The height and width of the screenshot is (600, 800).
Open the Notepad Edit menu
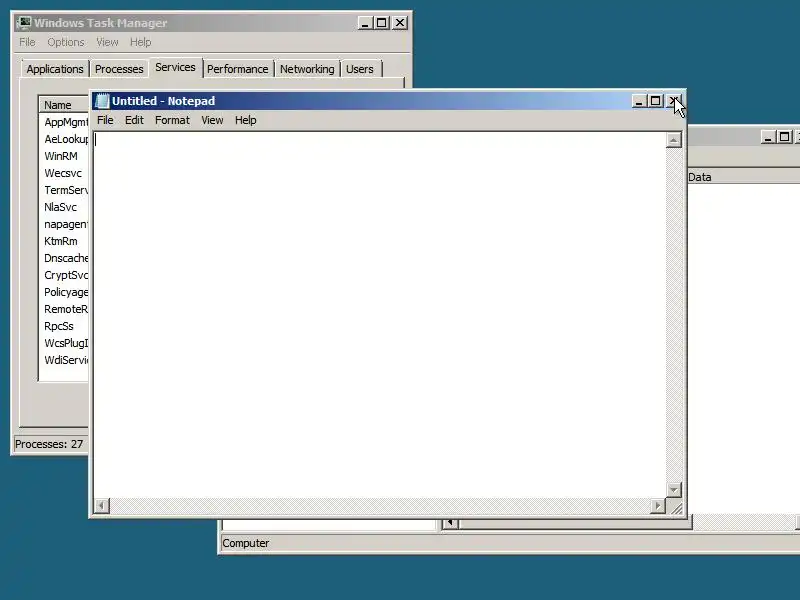click(x=134, y=120)
